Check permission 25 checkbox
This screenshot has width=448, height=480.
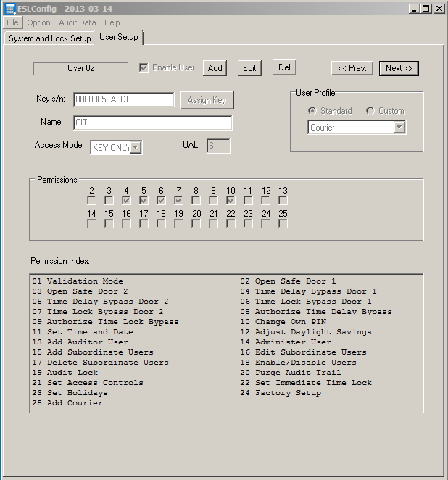tap(283, 223)
